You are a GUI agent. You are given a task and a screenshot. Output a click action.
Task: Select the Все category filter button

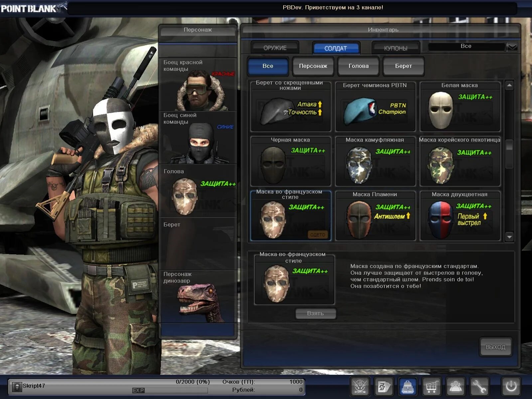point(268,66)
